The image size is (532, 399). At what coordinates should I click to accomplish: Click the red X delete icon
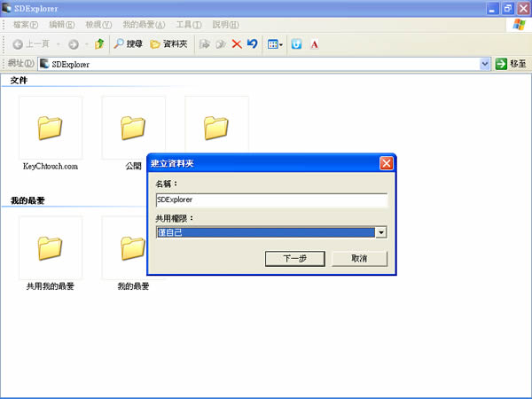[x=237, y=44]
